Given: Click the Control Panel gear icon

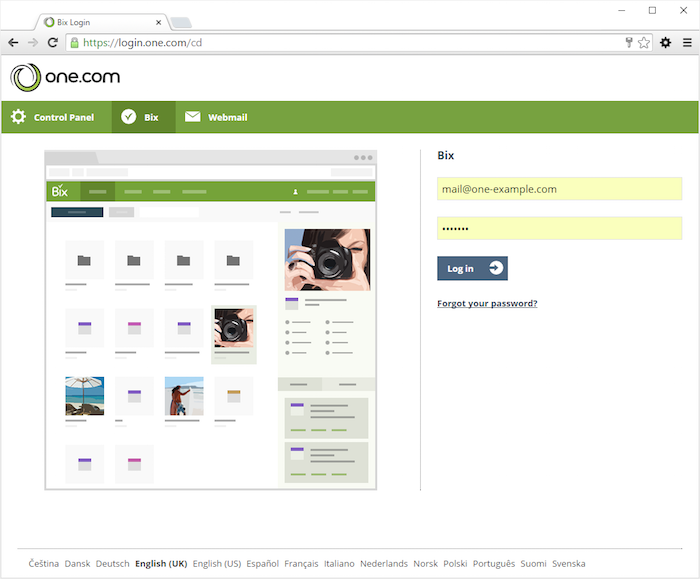Looking at the screenshot, I should point(18,117).
